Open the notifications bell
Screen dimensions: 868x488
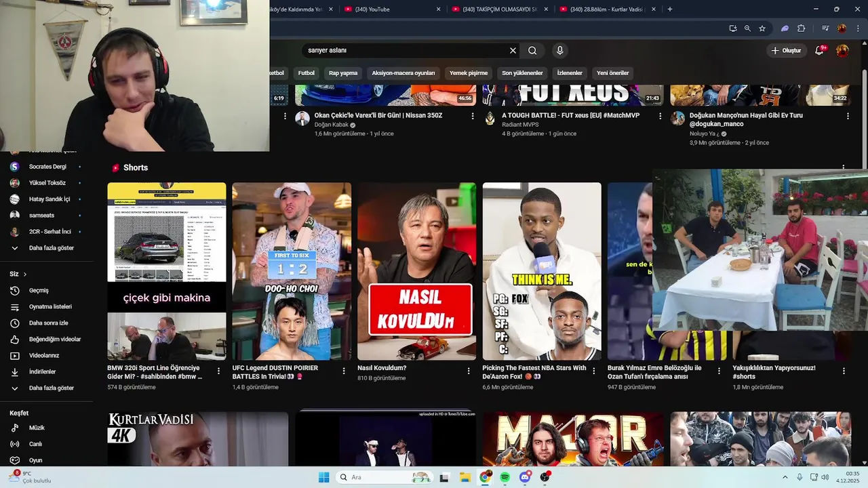click(x=819, y=50)
